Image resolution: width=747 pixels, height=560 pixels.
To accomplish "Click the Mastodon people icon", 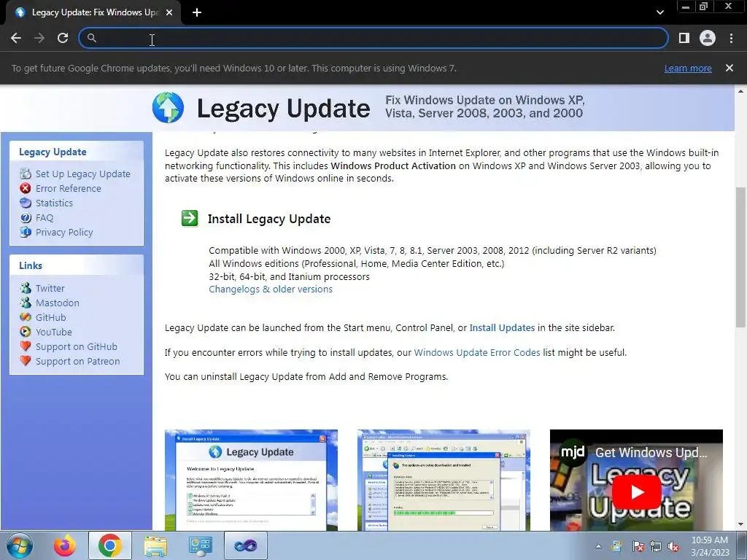I will pos(26,303).
